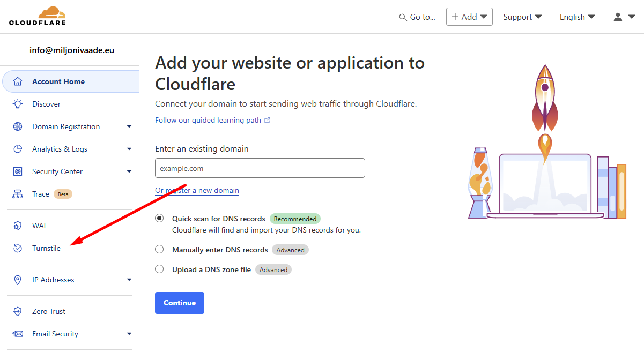This screenshot has height=352, width=644.
Task: Click the example.com domain input field
Action: 260,168
